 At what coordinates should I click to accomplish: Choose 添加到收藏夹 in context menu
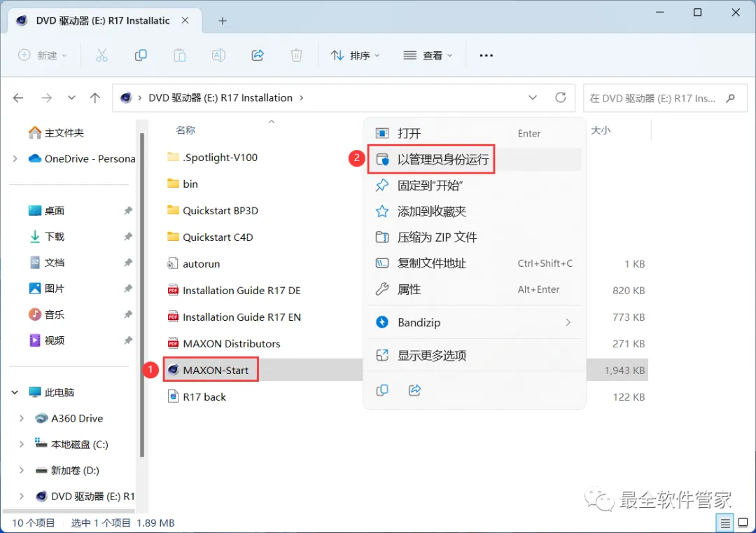475,212
